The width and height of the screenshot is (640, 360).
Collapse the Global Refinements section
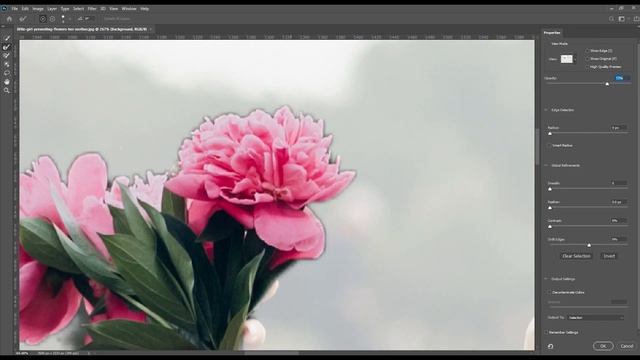pyautogui.click(x=546, y=165)
